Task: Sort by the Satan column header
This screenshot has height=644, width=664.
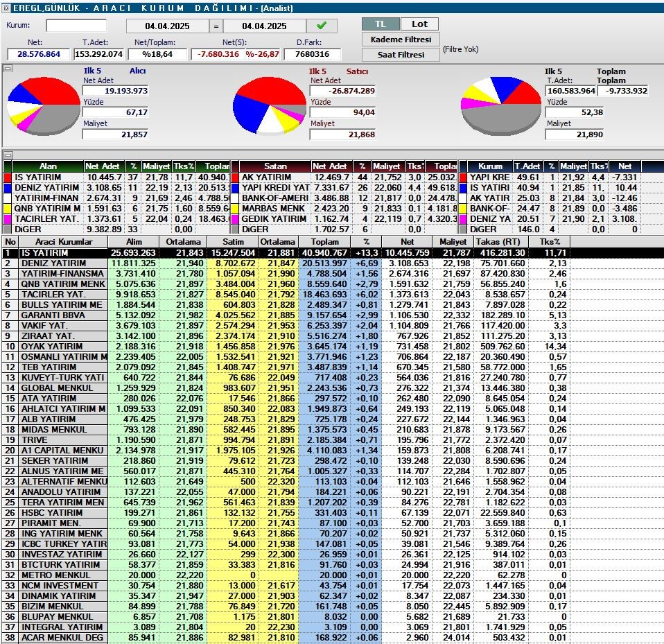Action: 275,166
